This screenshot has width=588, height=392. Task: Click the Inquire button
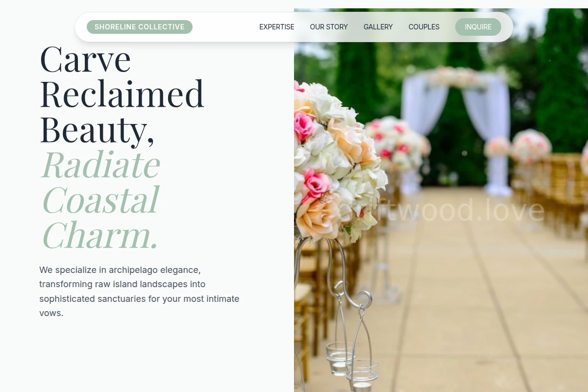(478, 27)
